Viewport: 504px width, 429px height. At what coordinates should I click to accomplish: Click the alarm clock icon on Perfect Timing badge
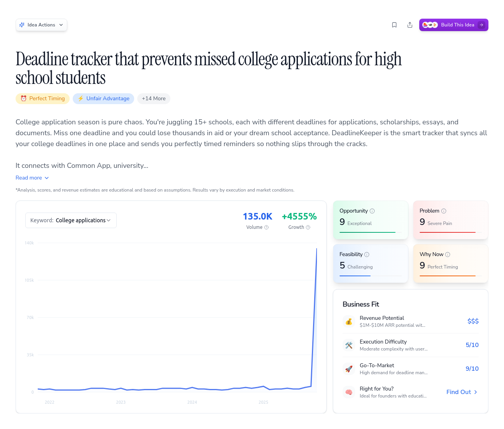pos(24,98)
